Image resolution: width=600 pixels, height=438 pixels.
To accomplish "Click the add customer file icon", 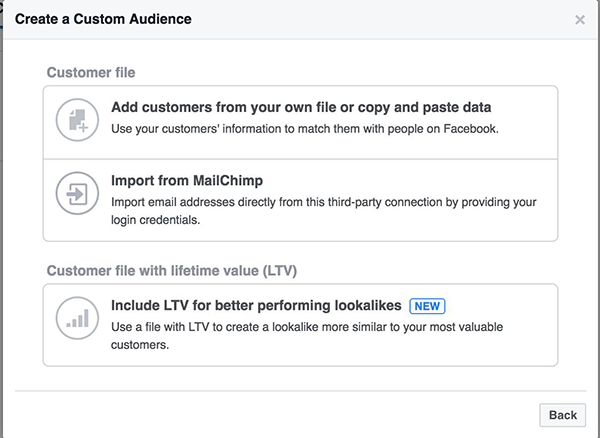I will coord(77,117).
